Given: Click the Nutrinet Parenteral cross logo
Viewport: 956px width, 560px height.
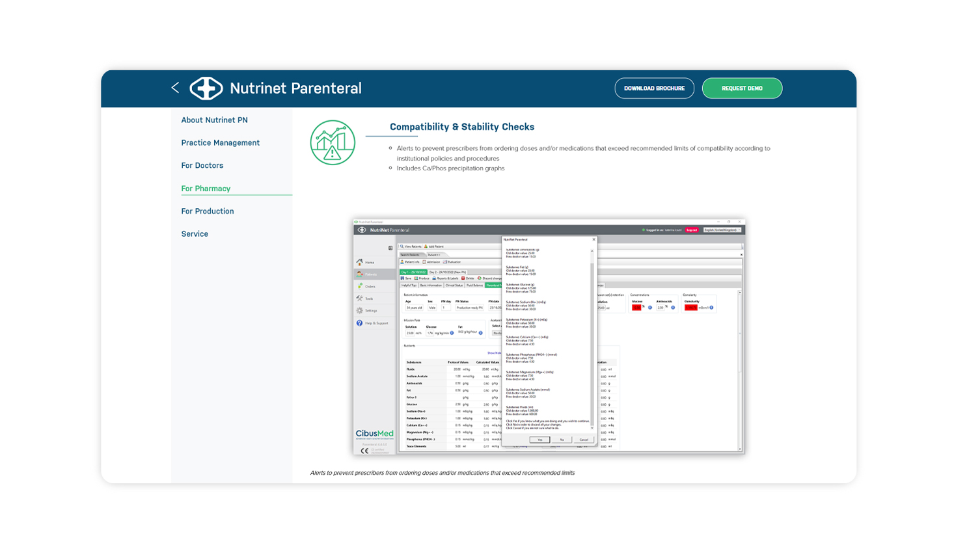Looking at the screenshot, I should (x=206, y=88).
